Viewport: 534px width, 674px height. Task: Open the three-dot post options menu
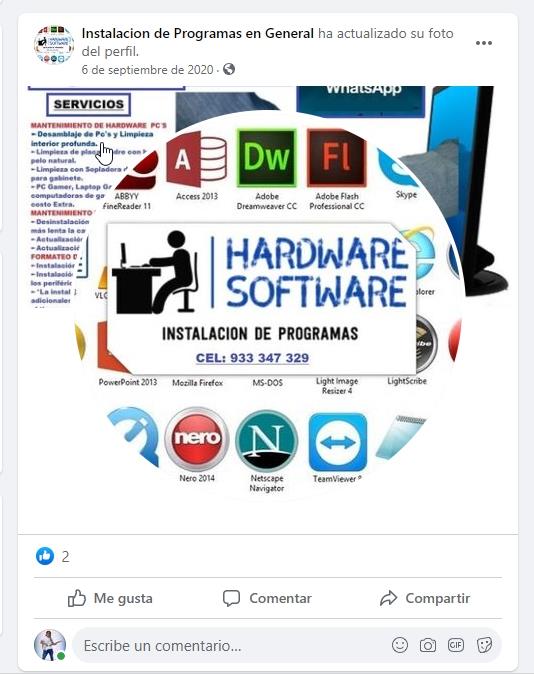pyautogui.click(x=484, y=43)
